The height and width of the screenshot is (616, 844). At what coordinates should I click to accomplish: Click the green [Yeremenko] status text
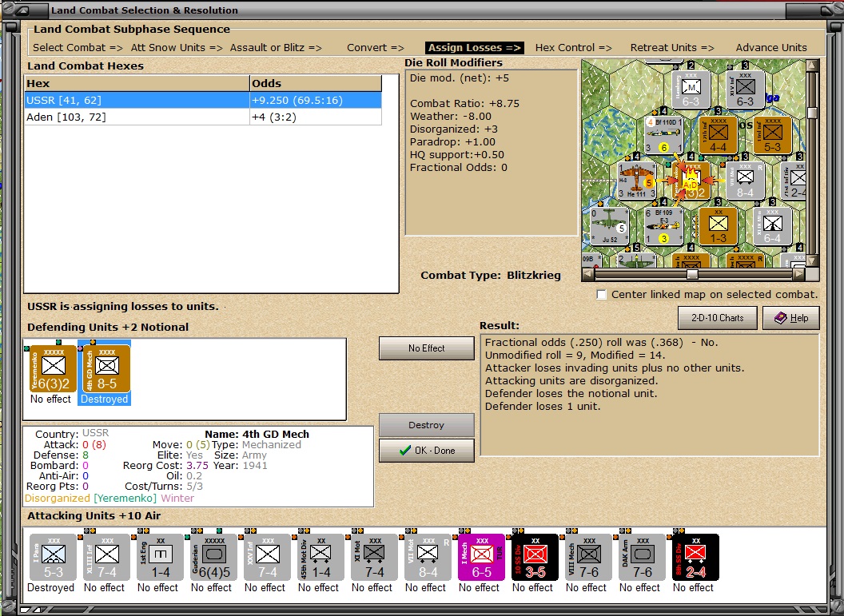[125, 499]
